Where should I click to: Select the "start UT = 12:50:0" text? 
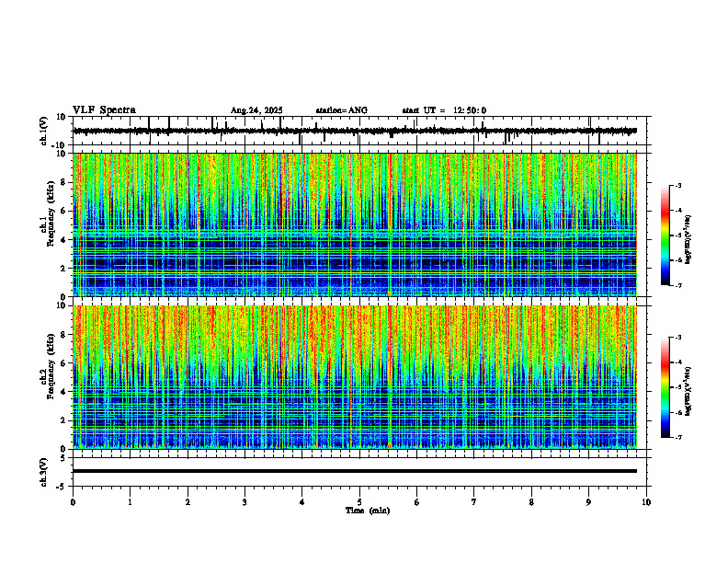444,110
